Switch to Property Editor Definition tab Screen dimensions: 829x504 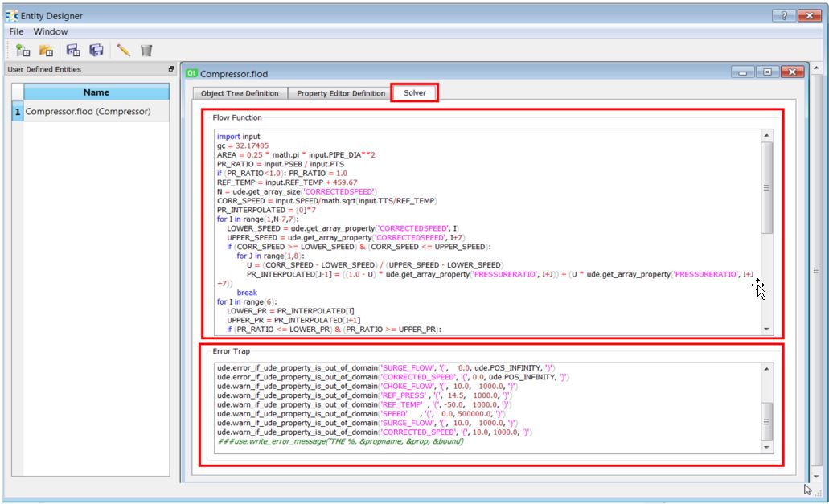(x=341, y=93)
